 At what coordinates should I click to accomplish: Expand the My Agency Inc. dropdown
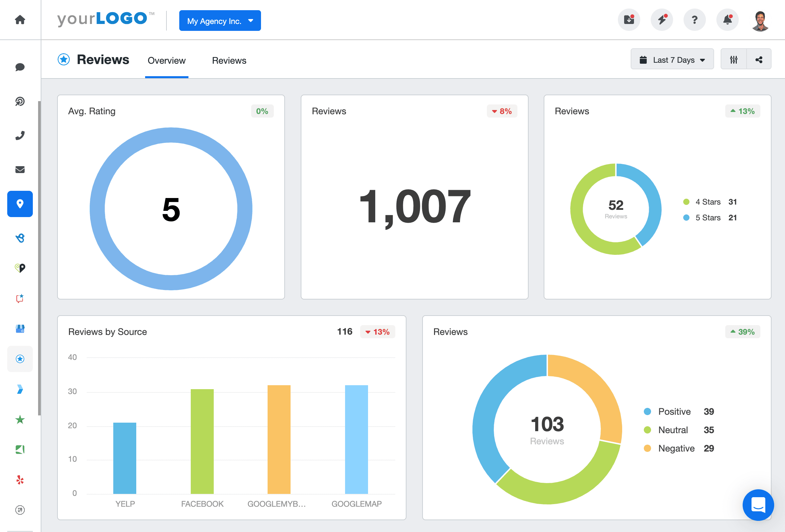click(x=220, y=21)
